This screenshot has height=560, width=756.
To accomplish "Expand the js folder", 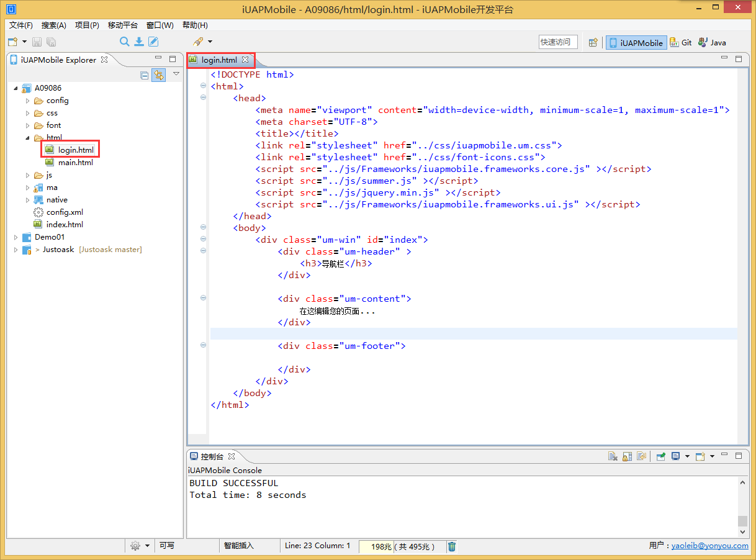I will (x=27, y=175).
